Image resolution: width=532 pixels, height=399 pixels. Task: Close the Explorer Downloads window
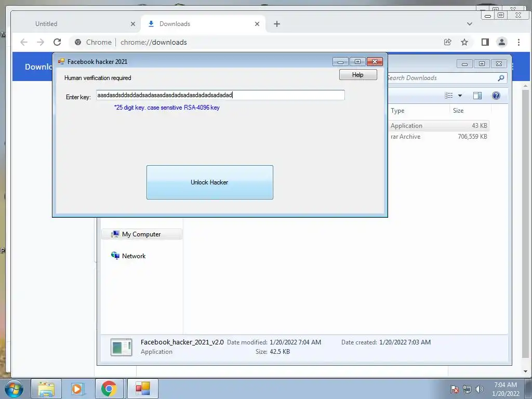(x=499, y=64)
